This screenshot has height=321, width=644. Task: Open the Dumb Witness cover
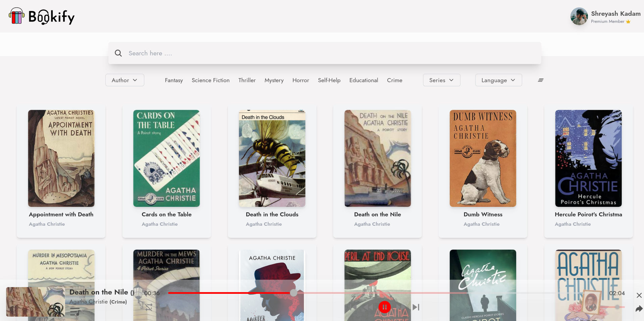(483, 158)
